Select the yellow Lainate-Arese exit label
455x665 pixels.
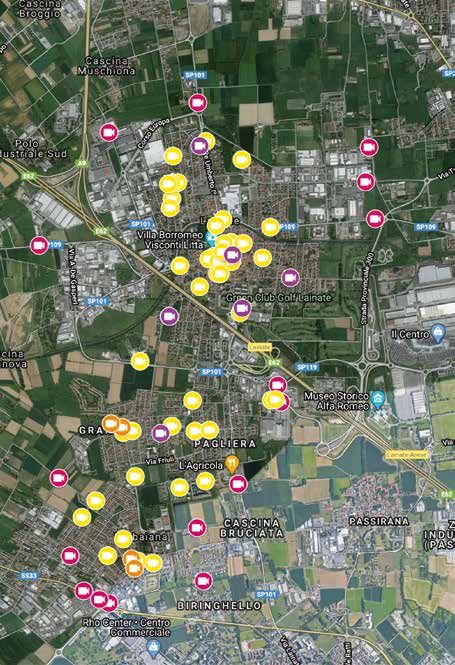click(x=407, y=455)
